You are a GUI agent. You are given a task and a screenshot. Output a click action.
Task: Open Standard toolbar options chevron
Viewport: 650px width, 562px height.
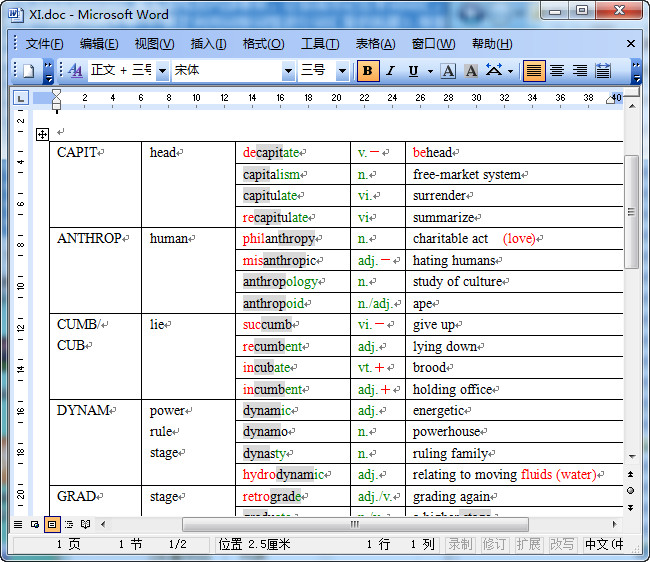point(49,71)
